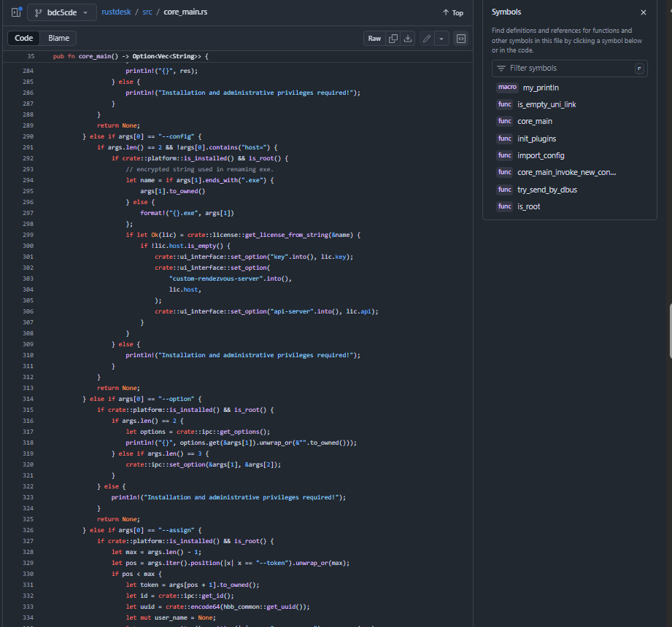Open more edit options dropdown arrow
This screenshot has height=627, width=672.
(441, 39)
